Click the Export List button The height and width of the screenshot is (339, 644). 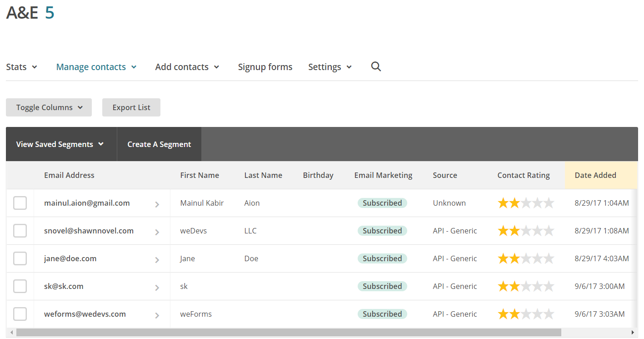pos(131,107)
